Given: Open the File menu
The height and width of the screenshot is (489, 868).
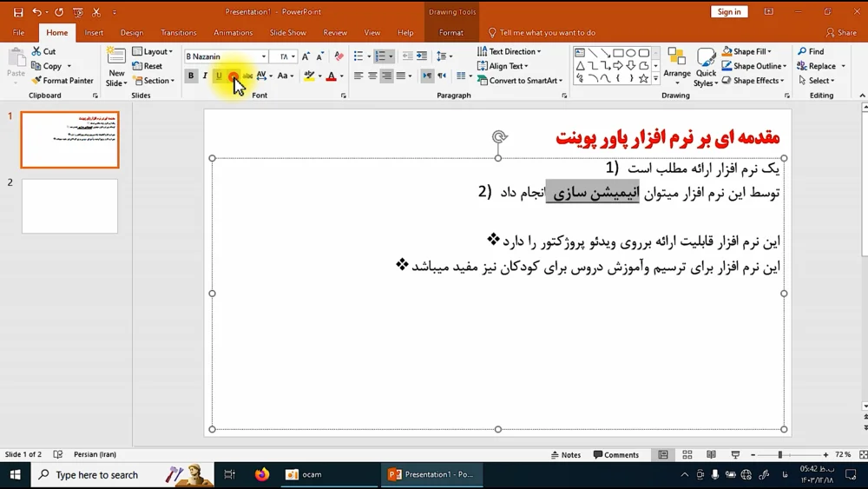Looking at the screenshot, I should click(18, 33).
